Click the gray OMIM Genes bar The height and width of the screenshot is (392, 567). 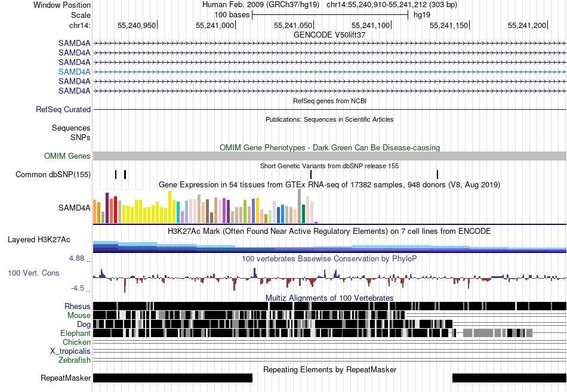[x=329, y=156]
